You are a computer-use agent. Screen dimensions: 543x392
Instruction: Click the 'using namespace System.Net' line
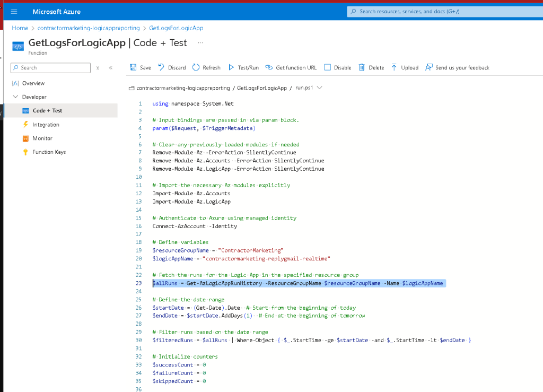point(193,103)
